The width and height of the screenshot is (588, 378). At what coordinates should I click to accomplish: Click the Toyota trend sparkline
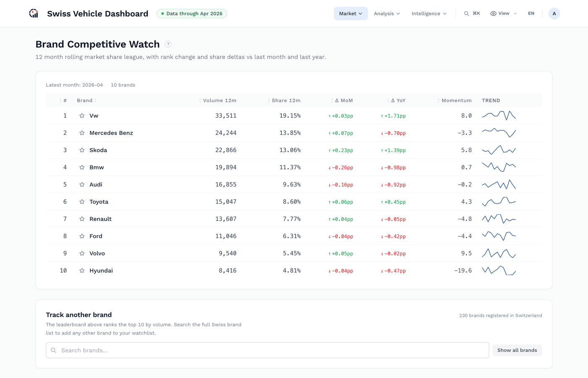tap(499, 202)
